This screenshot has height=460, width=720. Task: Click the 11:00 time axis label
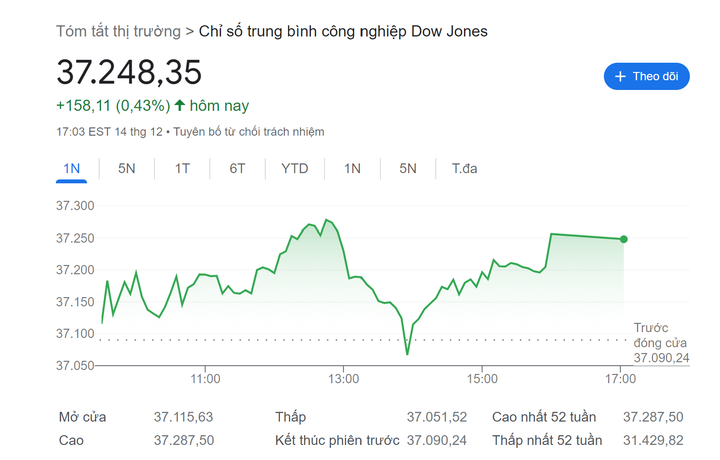point(205,379)
